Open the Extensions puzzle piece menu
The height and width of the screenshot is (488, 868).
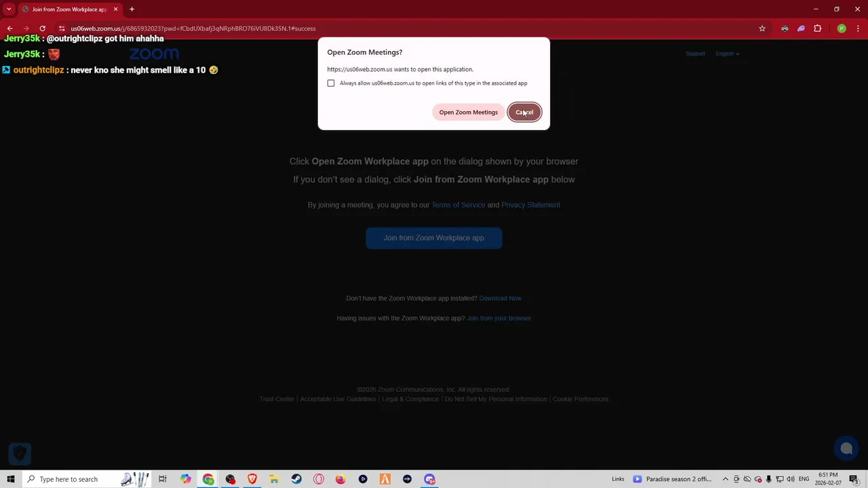coord(817,28)
